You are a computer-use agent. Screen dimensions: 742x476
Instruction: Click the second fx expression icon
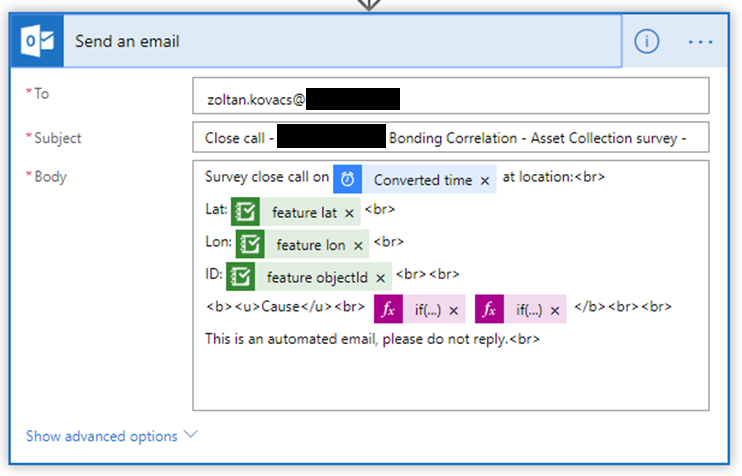489,309
